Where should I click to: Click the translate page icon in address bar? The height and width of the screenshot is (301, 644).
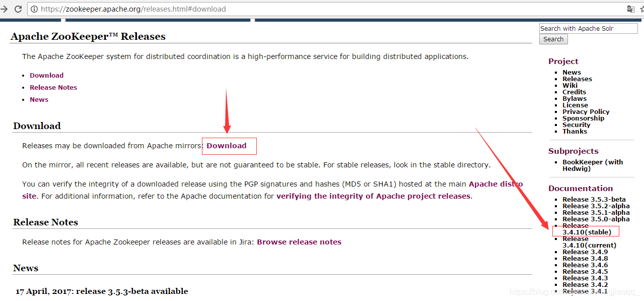[630, 9]
